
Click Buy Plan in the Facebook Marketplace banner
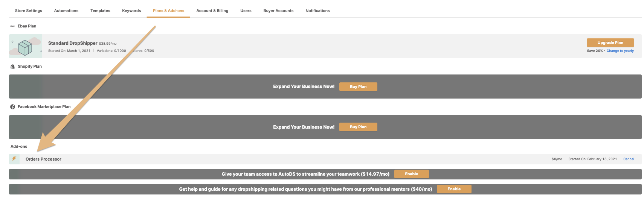(358, 127)
